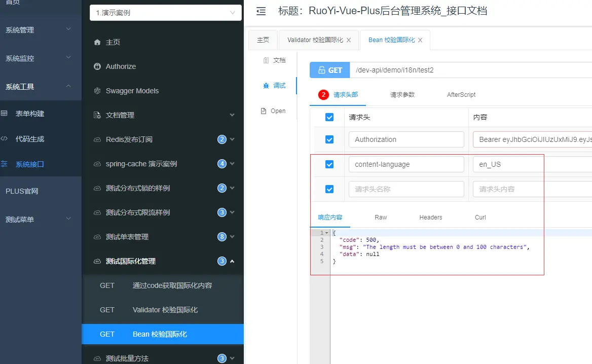Open the Headers response tab
The image size is (592, 364).
(x=430, y=217)
